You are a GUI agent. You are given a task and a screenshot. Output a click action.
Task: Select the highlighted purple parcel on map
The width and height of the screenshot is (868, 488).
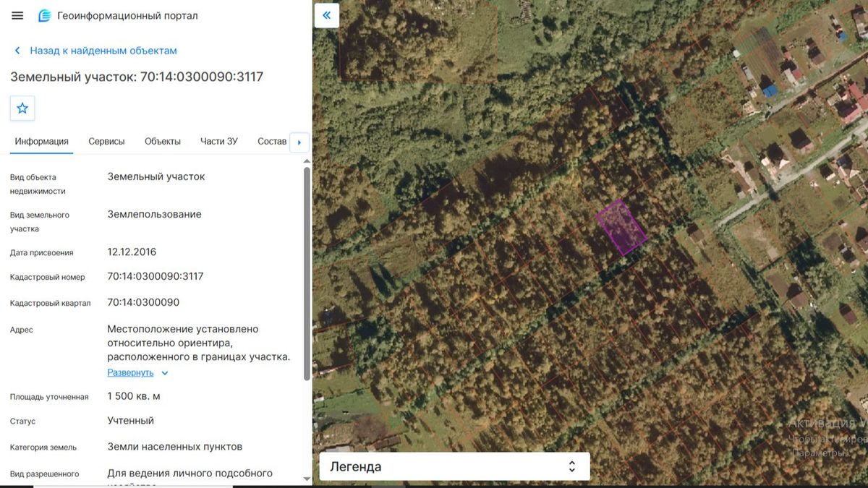pyautogui.click(x=621, y=228)
